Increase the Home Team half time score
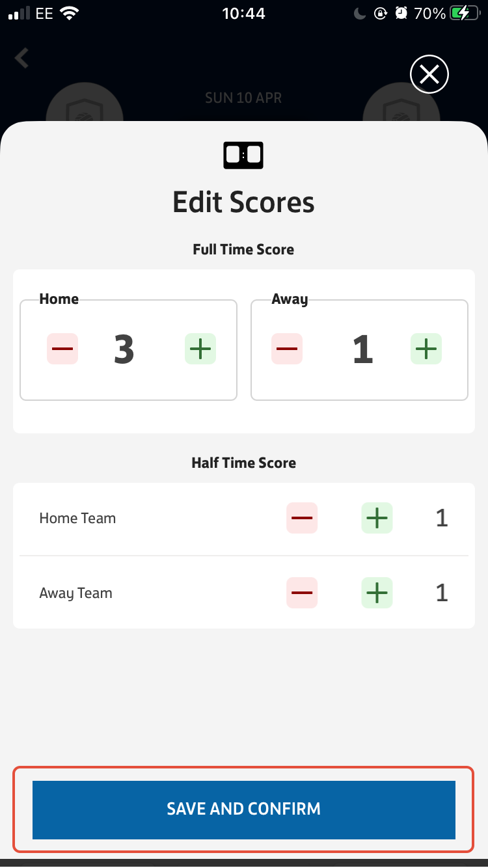This screenshot has width=488, height=868. click(x=377, y=518)
